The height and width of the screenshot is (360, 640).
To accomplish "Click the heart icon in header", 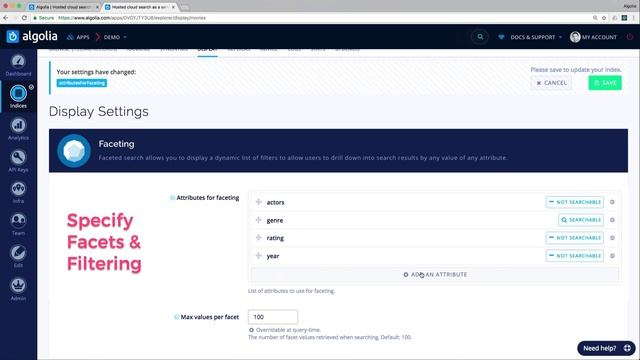I will [501, 37].
